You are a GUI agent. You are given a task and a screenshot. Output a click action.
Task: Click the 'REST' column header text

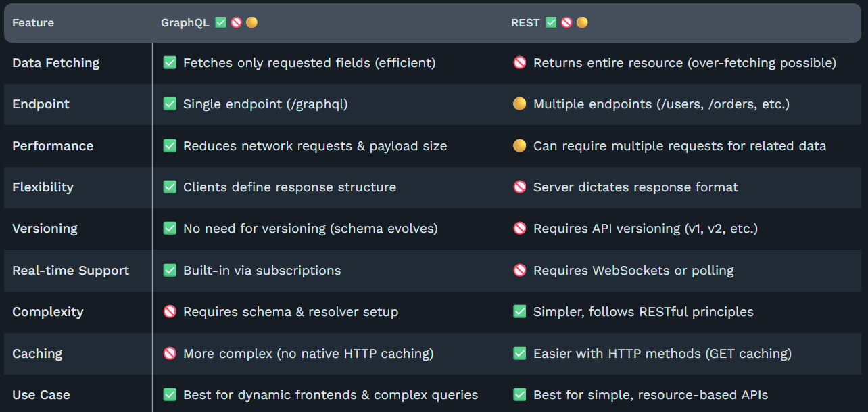525,23
